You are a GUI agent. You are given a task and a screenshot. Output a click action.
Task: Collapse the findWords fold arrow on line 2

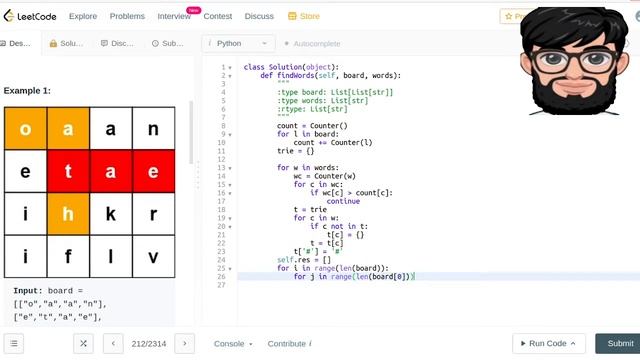click(x=230, y=76)
